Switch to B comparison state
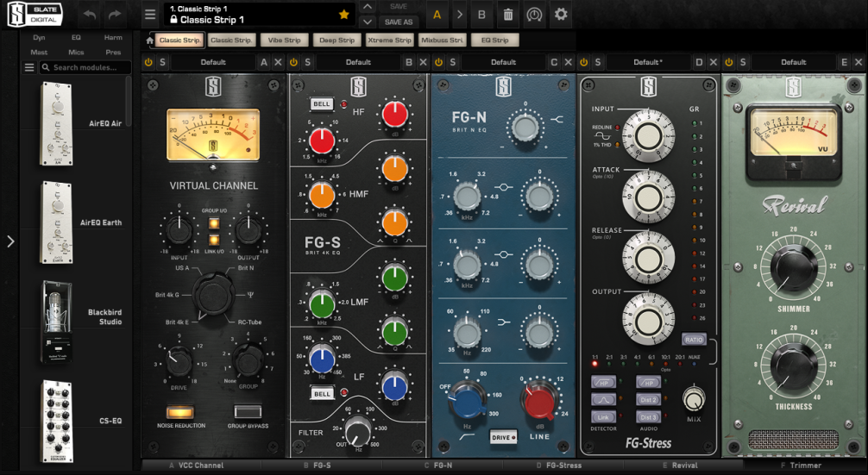Image resolution: width=868 pixels, height=475 pixels. pos(481,15)
